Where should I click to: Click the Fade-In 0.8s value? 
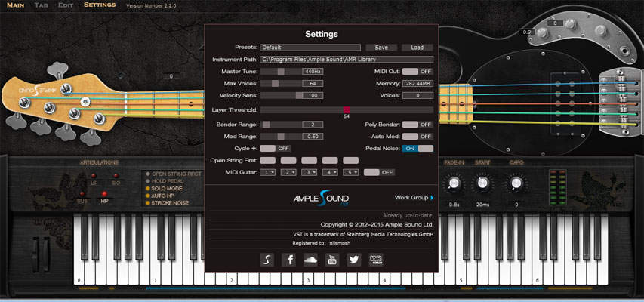(x=454, y=204)
